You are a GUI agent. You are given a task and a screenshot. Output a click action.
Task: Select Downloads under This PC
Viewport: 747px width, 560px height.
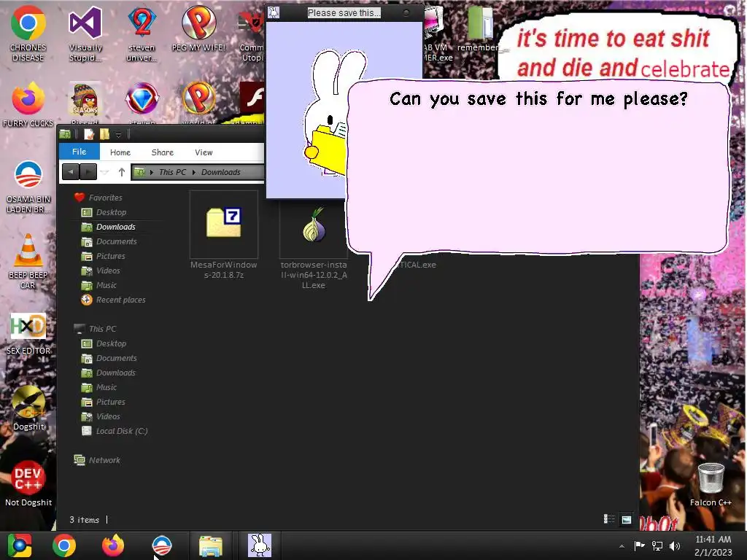pos(116,373)
